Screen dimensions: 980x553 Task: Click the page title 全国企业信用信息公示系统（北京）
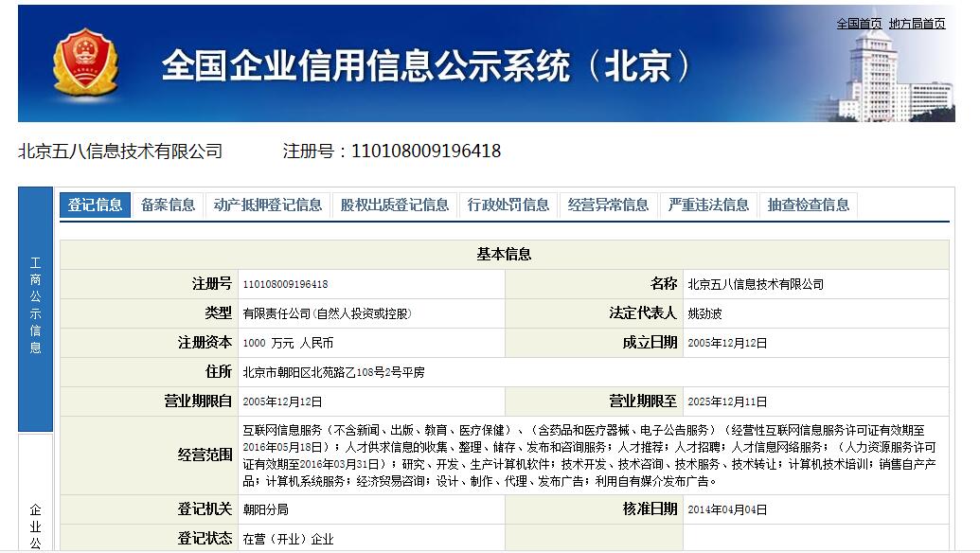click(426, 65)
